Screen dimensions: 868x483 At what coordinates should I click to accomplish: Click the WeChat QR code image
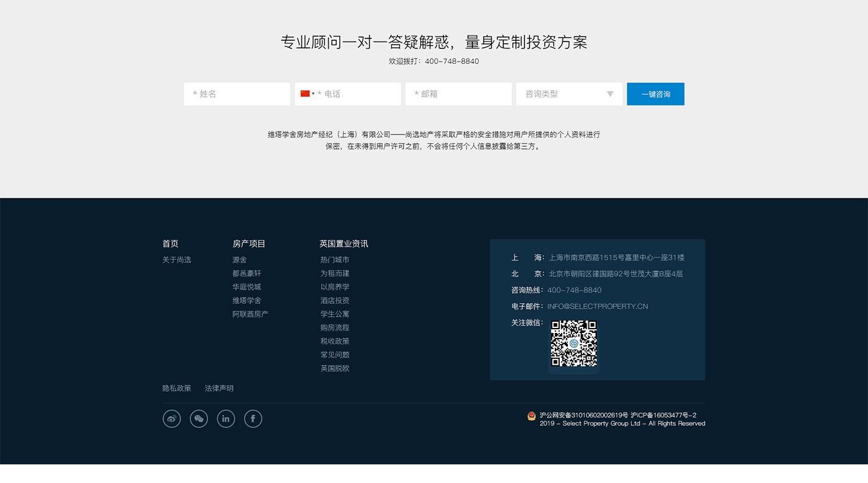click(573, 343)
